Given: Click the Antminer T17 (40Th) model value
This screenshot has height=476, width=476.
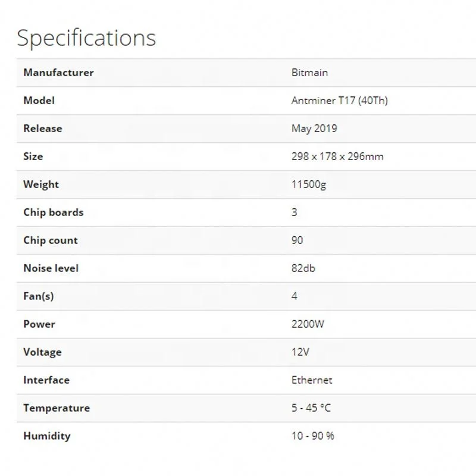Looking at the screenshot, I should point(339,101).
